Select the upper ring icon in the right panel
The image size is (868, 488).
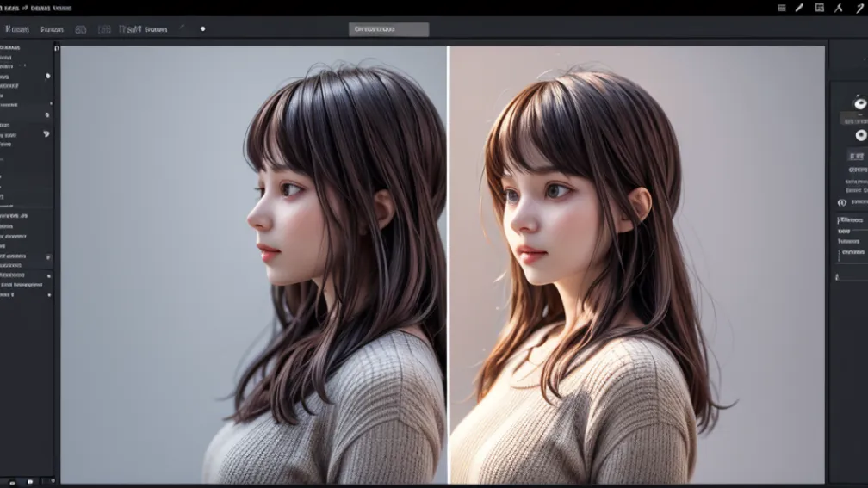860,103
